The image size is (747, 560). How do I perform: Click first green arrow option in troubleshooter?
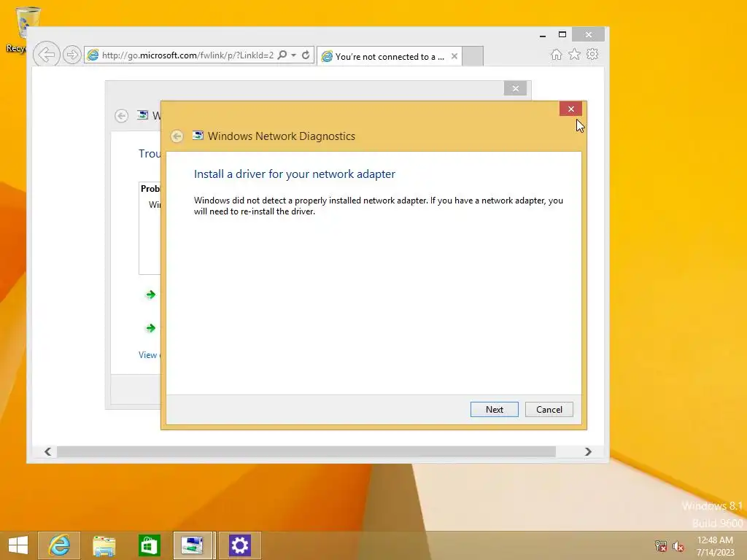[x=150, y=295]
